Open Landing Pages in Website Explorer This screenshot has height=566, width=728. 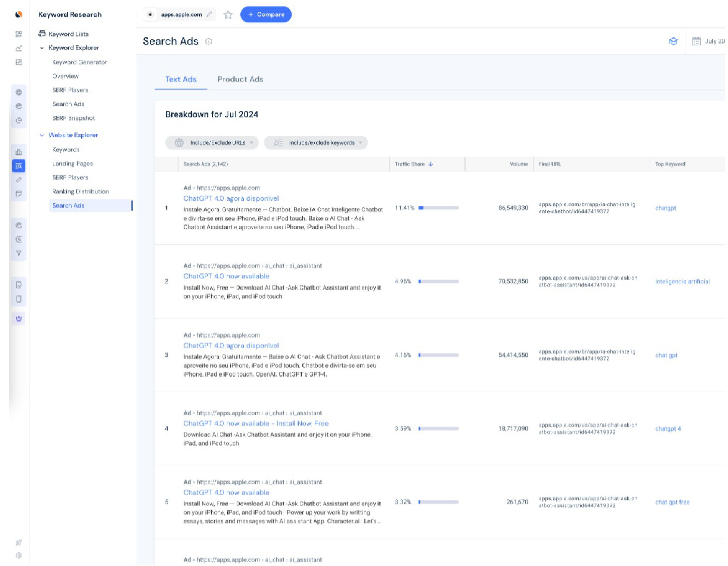(72, 164)
